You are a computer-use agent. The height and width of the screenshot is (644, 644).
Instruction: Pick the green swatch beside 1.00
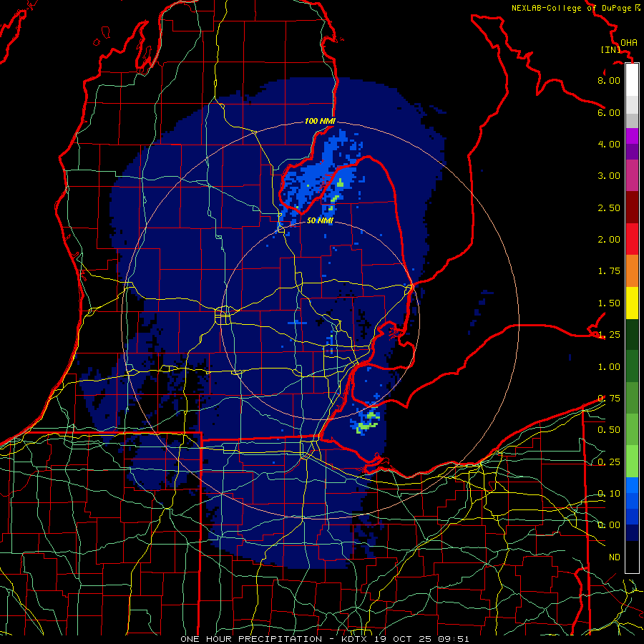pos(632,366)
